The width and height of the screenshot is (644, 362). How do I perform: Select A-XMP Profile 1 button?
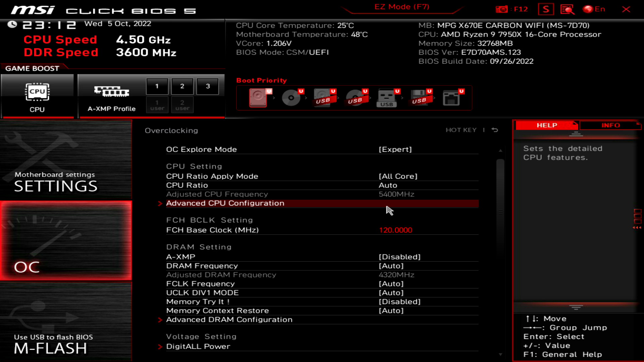pyautogui.click(x=157, y=86)
